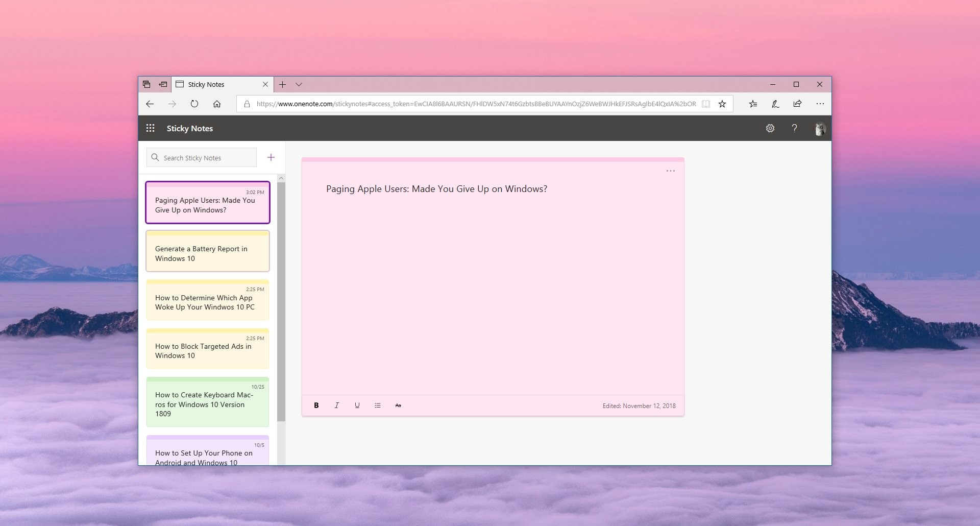Open How to Block Targeted Ads note
The image size is (980, 526).
click(x=208, y=348)
